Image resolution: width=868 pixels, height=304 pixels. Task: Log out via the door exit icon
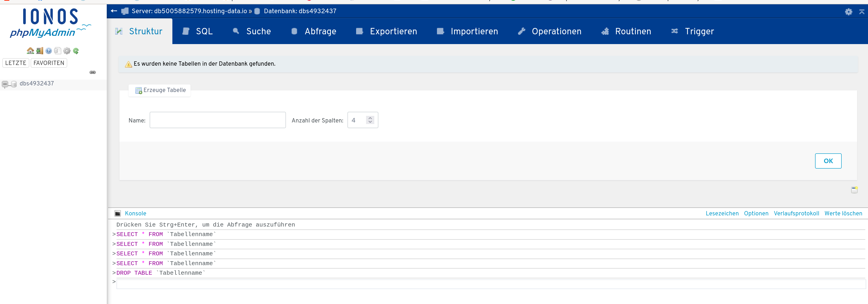pos(40,51)
